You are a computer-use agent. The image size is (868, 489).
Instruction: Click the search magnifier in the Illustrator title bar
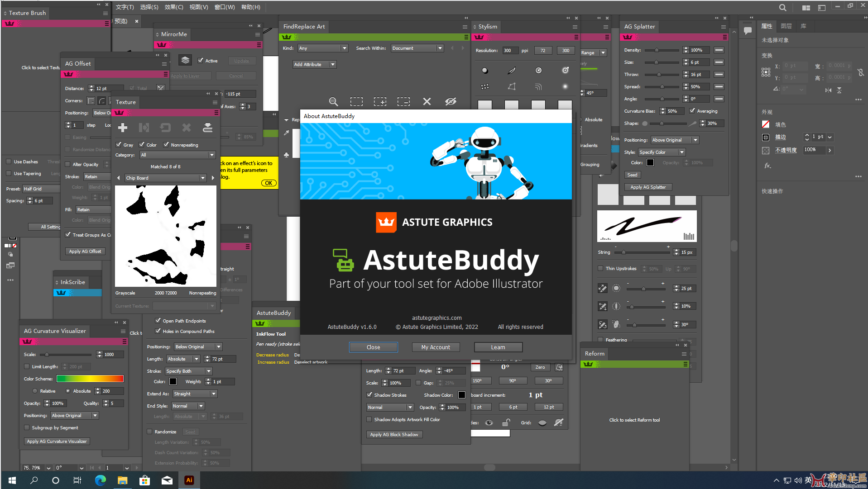[783, 7]
